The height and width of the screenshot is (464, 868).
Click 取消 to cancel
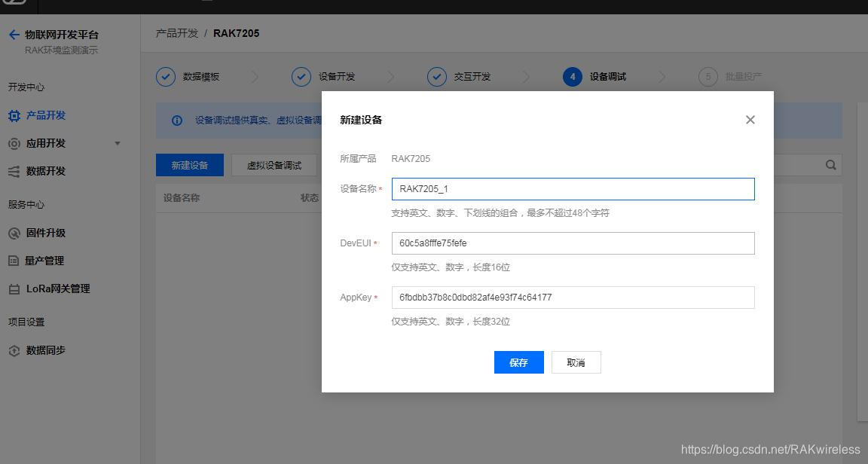pyautogui.click(x=576, y=362)
